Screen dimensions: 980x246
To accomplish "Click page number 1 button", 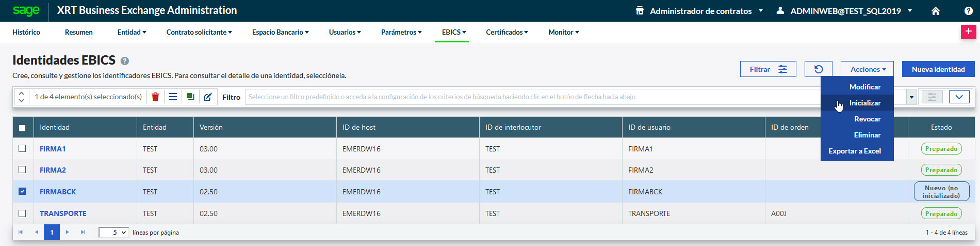I will coord(52,233).
